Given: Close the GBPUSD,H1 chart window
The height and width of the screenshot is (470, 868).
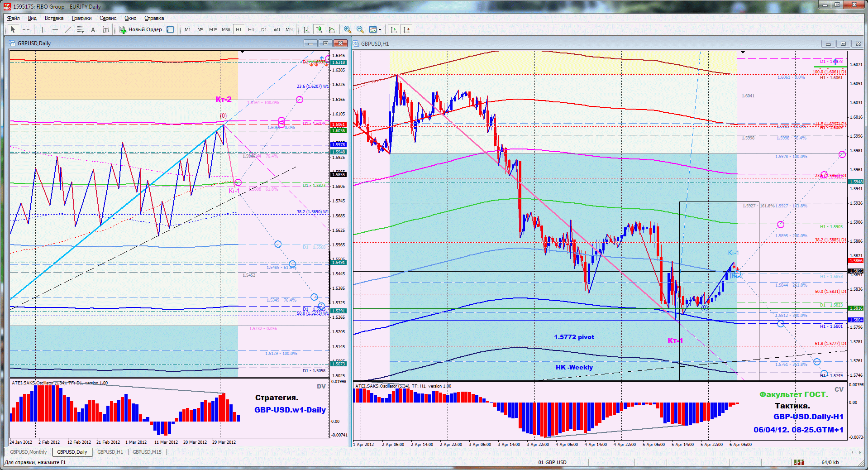Looking at the screenshot, I should pyautogui.click(x=858, y=43).
